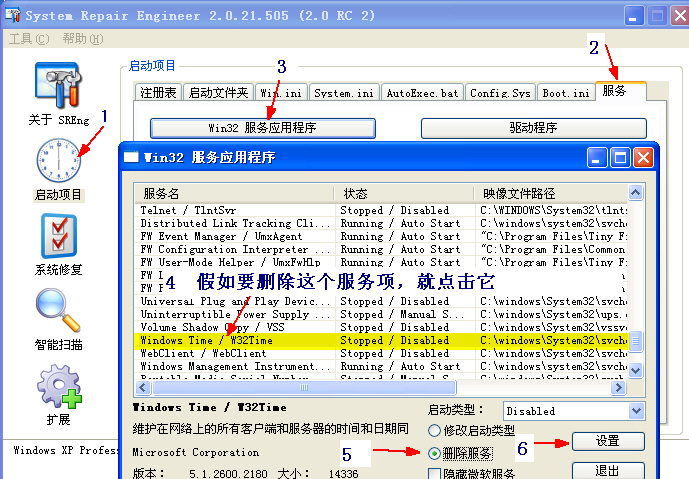This screenshot has width=689, height=479.
Task: Select the Windows Time / W32Time row
Action: (x=381, y=340)
